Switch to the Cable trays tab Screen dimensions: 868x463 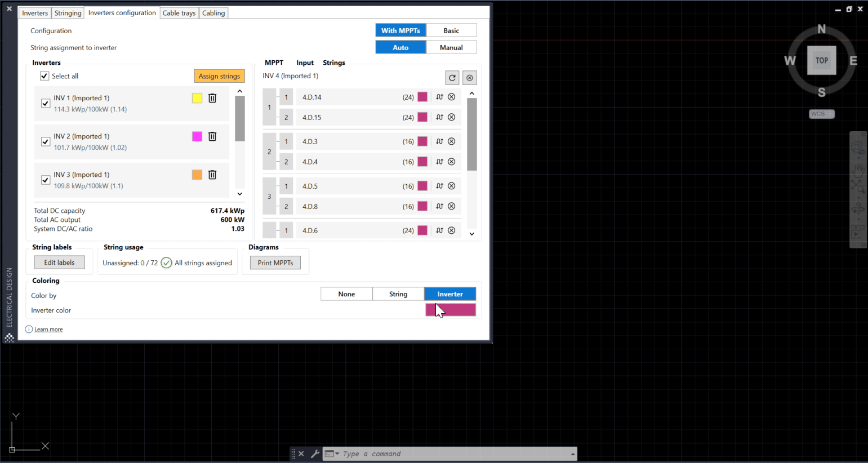click(x=179, y=12)
